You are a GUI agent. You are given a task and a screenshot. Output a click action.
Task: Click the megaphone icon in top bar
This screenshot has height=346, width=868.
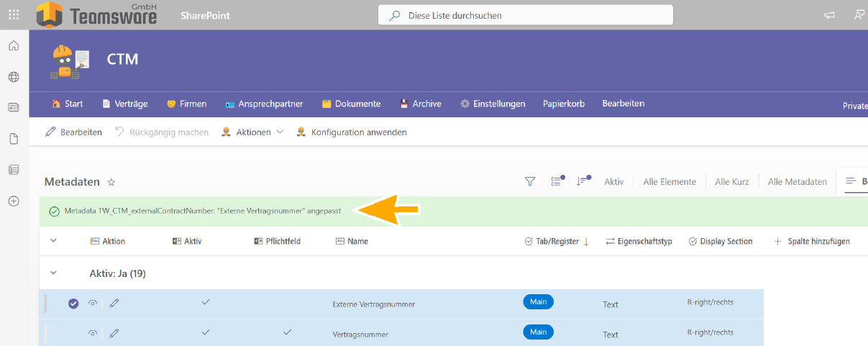pyautogui.click(x=829, y=15)
